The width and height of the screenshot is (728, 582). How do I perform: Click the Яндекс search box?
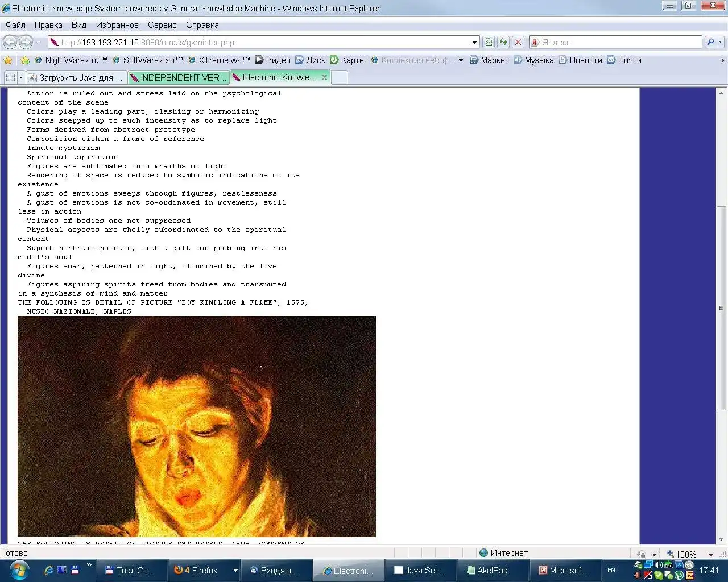tap(615, 42)
